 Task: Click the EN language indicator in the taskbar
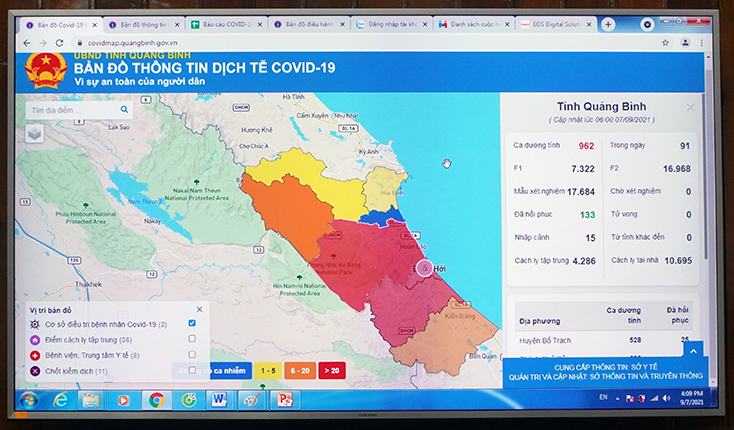tap(604, 397)
